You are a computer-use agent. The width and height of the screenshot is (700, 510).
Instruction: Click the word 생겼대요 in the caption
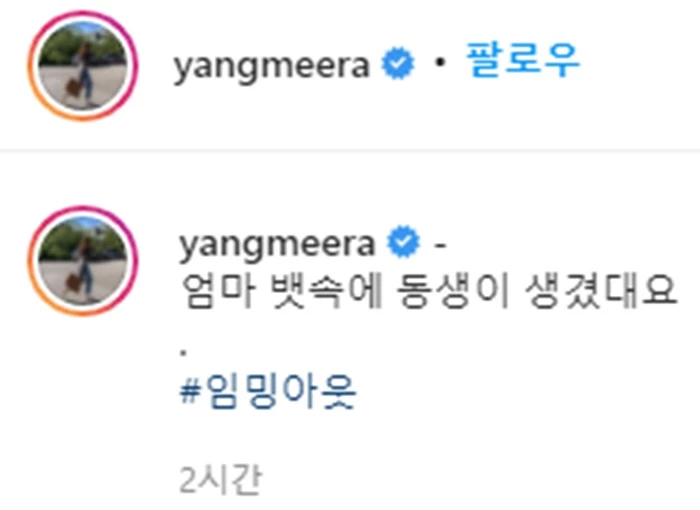click(x=601, y=291)
